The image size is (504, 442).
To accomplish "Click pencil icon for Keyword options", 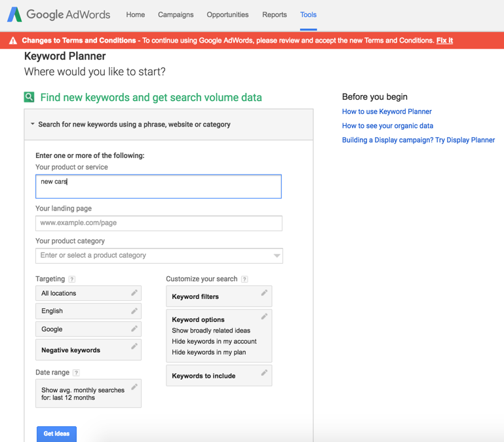I will 264,317.
